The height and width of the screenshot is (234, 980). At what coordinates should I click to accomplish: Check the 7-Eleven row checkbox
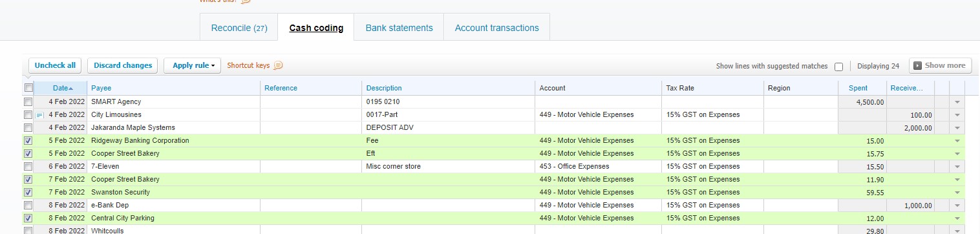tap(28, 166)
